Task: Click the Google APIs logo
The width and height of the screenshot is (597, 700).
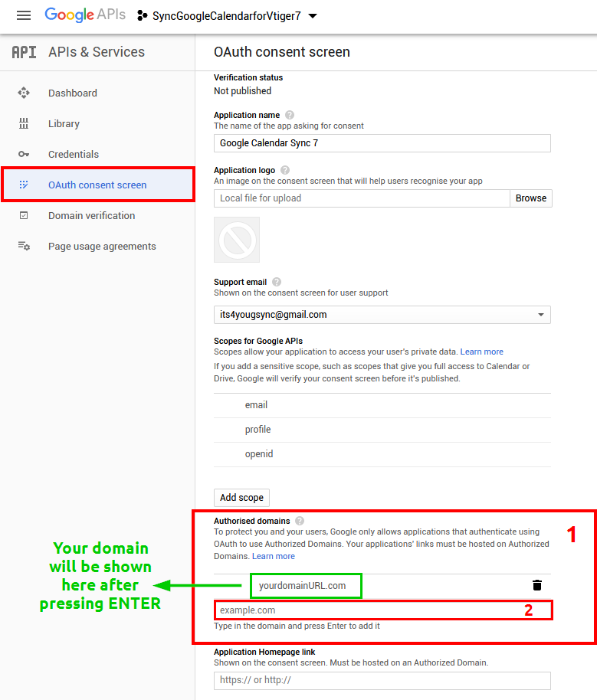Action: 84,15
